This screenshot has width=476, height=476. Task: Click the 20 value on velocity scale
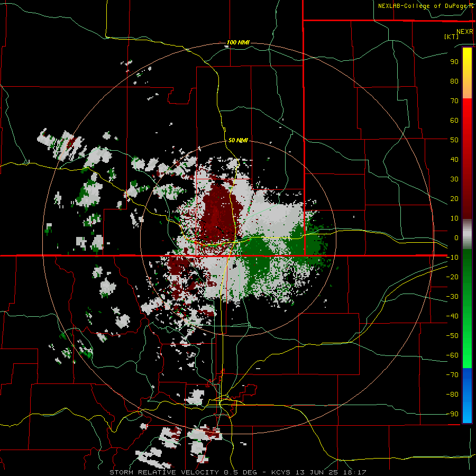(x=454, y=199)
